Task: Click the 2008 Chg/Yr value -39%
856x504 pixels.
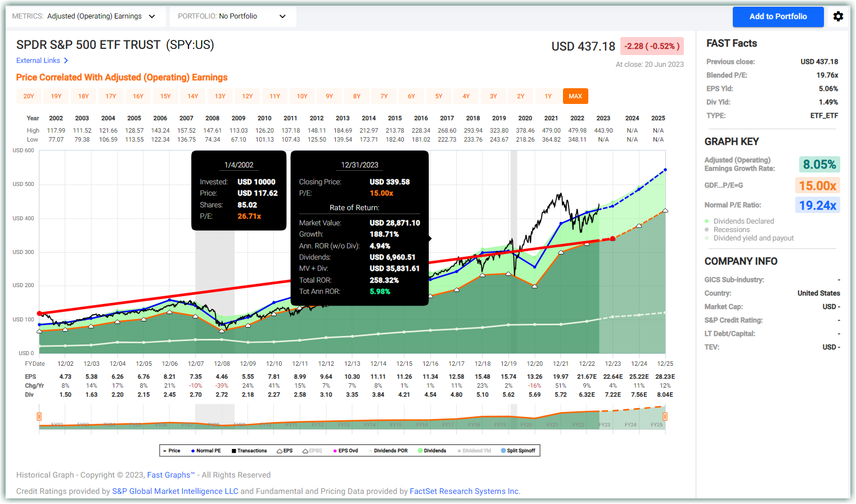Action: pos(222,386)
